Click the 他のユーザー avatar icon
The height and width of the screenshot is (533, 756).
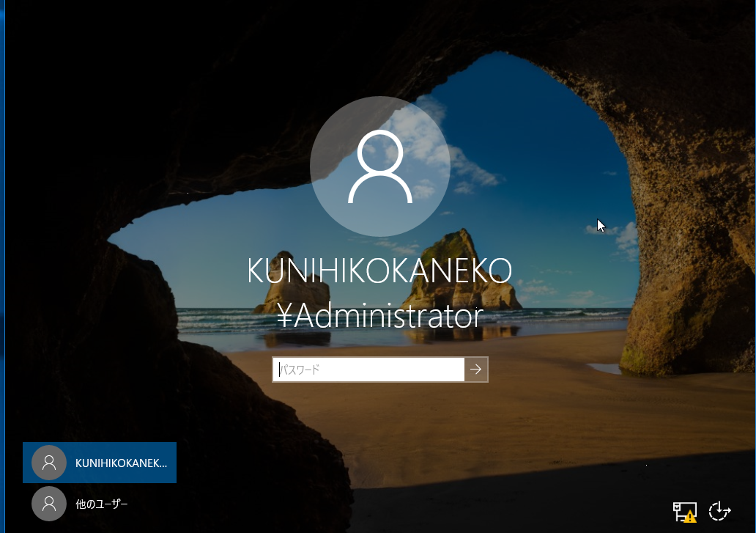48,504
